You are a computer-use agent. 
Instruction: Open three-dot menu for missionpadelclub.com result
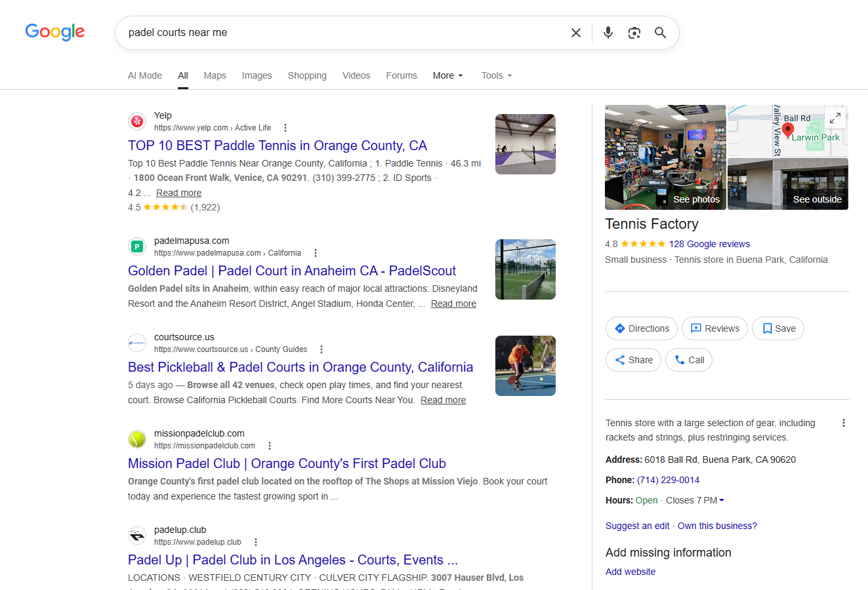pos(270,446)
